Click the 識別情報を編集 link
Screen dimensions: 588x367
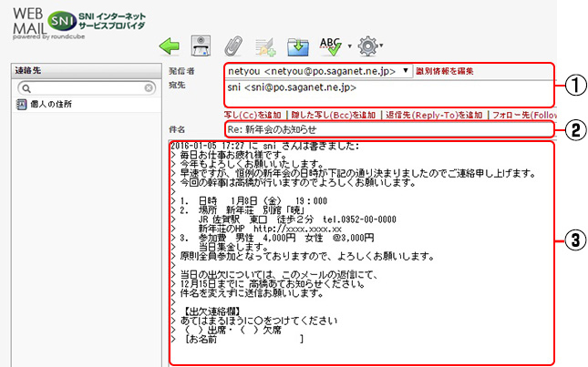click(x=444, y=71)
